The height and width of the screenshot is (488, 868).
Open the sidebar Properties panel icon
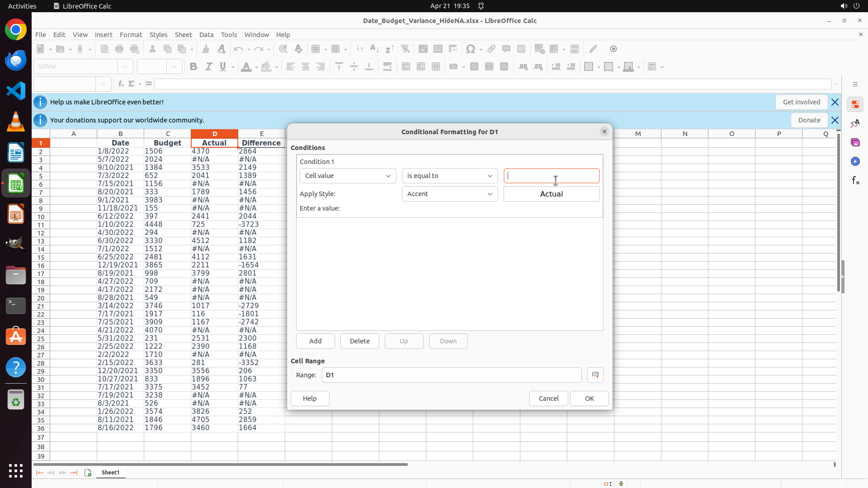pos(855,104)
